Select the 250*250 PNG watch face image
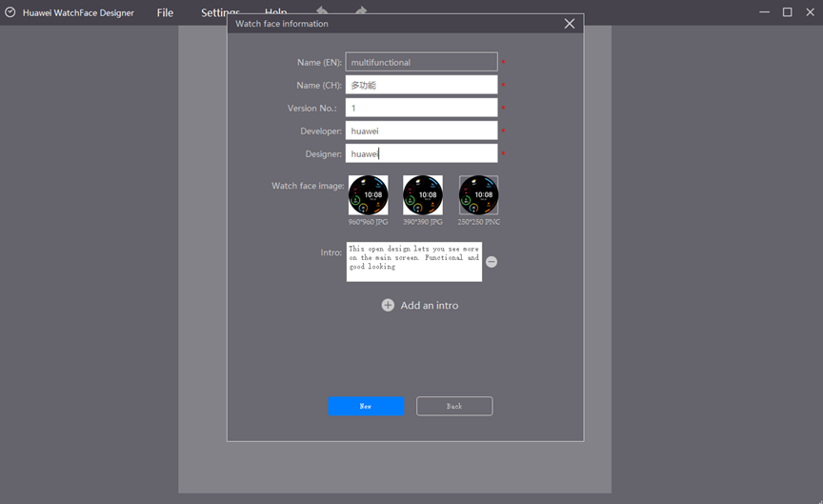The image size is (823, 504). [479, 195]
